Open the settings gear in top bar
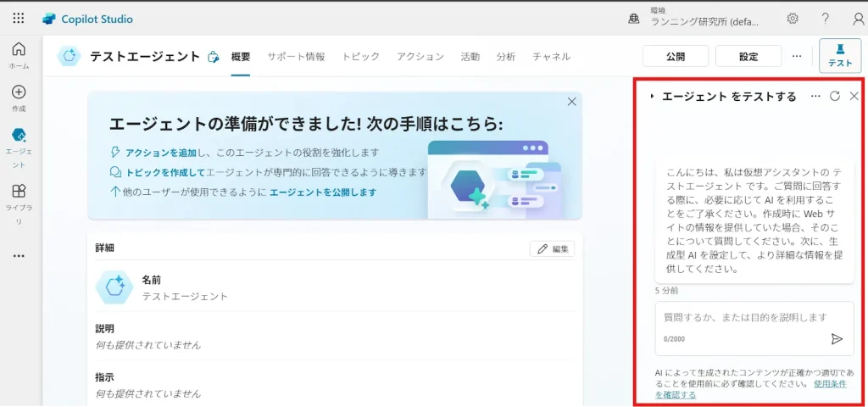The image size is (868, 407). coord(793,19)
